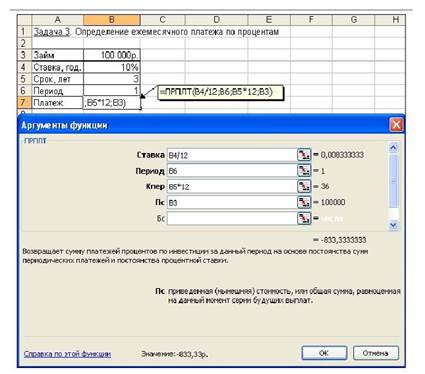
Task: Select column D header
Action: pos(216,20)
